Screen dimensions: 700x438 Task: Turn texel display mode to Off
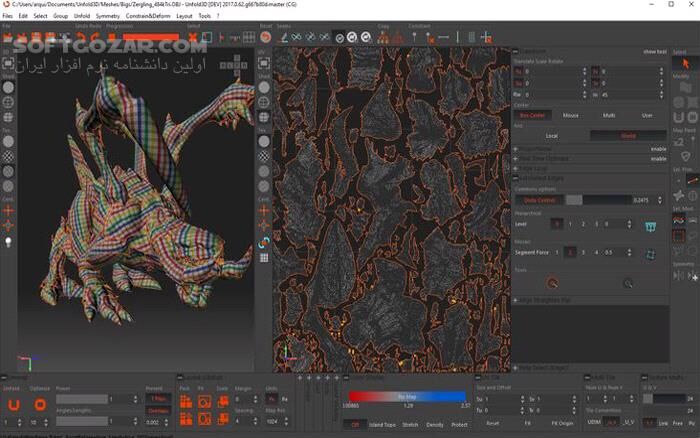tap(355, 424)
